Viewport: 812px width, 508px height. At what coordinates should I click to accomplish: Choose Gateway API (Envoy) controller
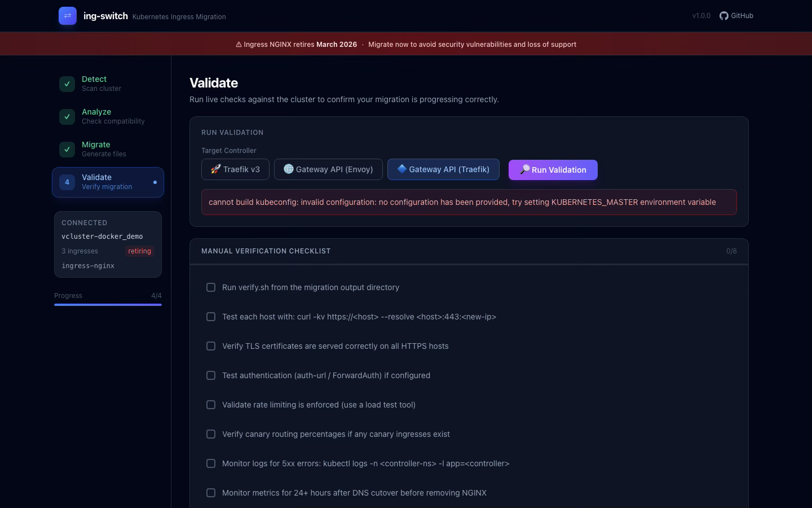pos(328,169)
